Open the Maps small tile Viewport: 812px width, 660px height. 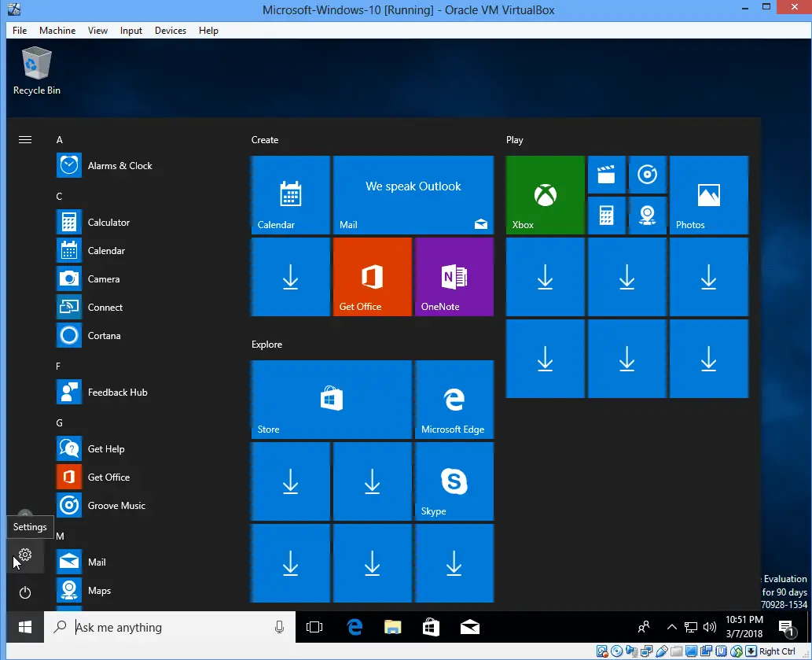648,216
